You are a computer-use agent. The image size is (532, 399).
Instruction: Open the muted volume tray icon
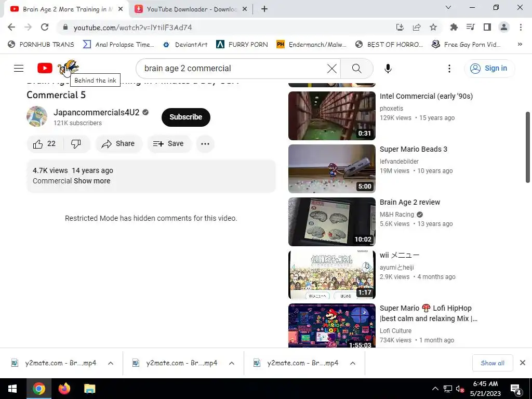pos(460,389)
